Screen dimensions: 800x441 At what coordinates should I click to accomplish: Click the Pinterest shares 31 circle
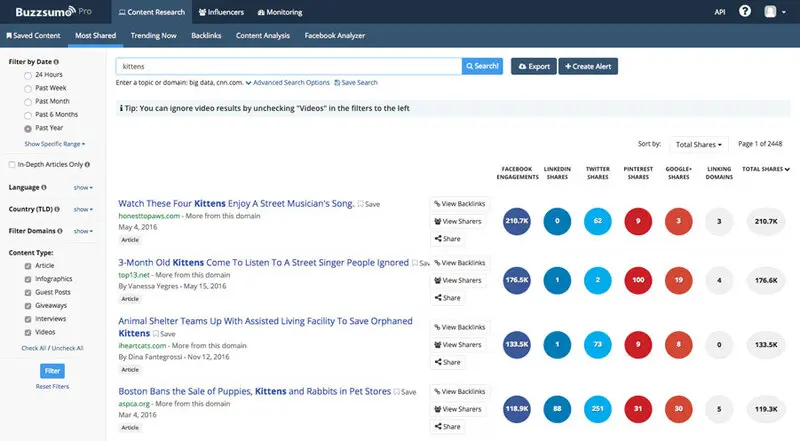click(638, 409)
